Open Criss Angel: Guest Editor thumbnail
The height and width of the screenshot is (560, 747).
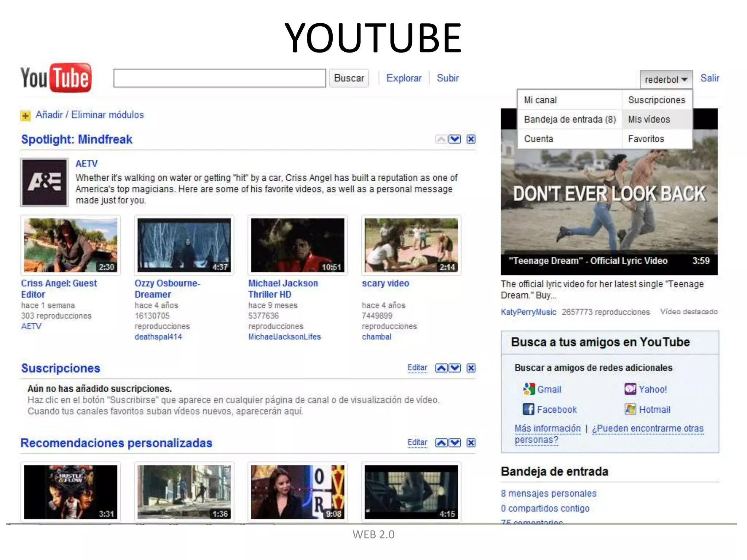click(x=71, y=245)
